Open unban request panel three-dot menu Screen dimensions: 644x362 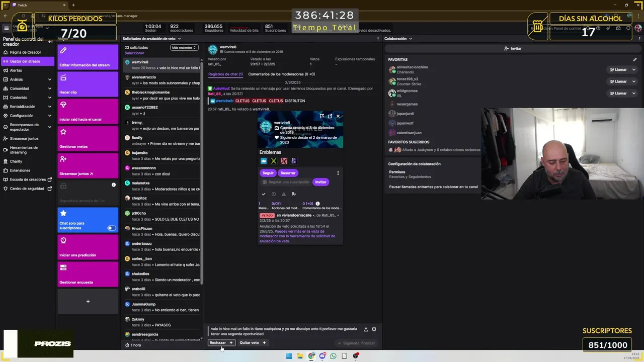coord(378,39)
